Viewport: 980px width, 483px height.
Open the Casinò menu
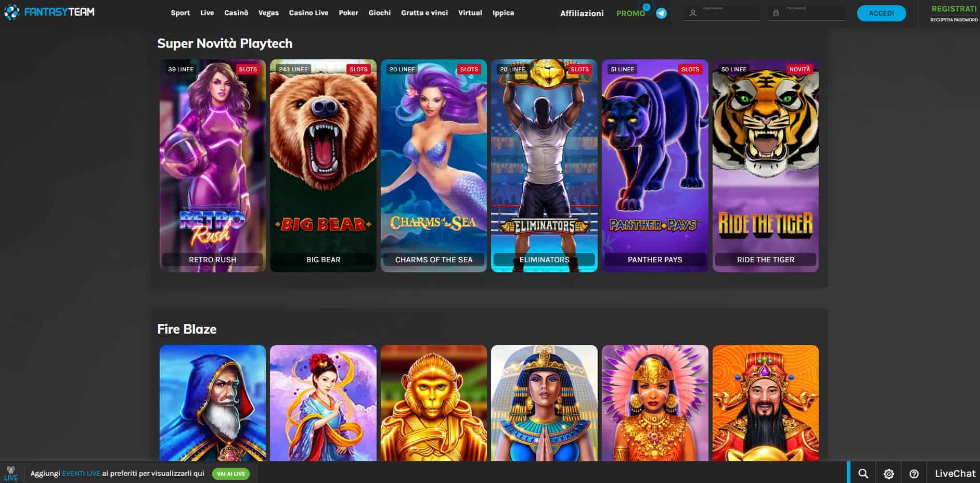click(x=236, y=12)
